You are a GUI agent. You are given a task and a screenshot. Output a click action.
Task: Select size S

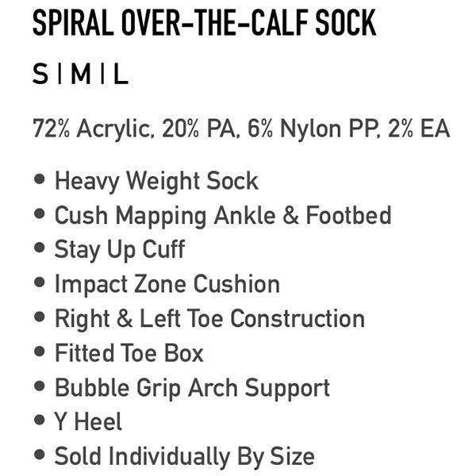40,75
